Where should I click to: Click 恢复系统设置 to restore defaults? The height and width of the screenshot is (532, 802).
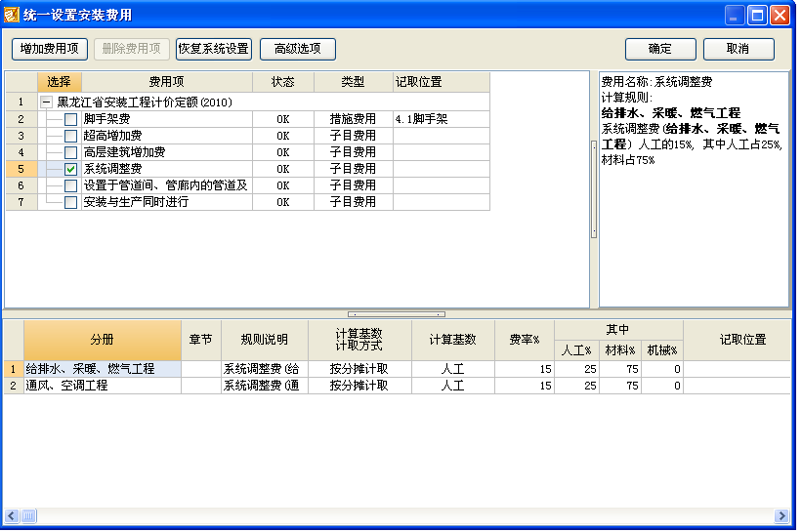(214, 49)
